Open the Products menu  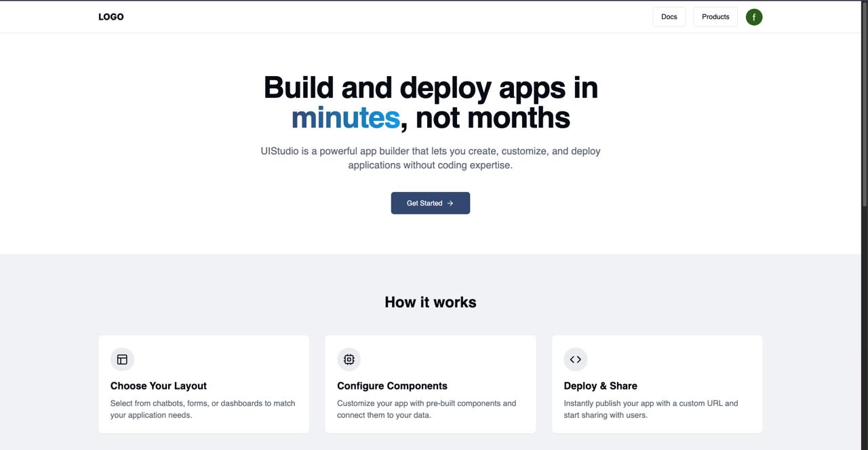pyautogui.click(x=715, y=17)
